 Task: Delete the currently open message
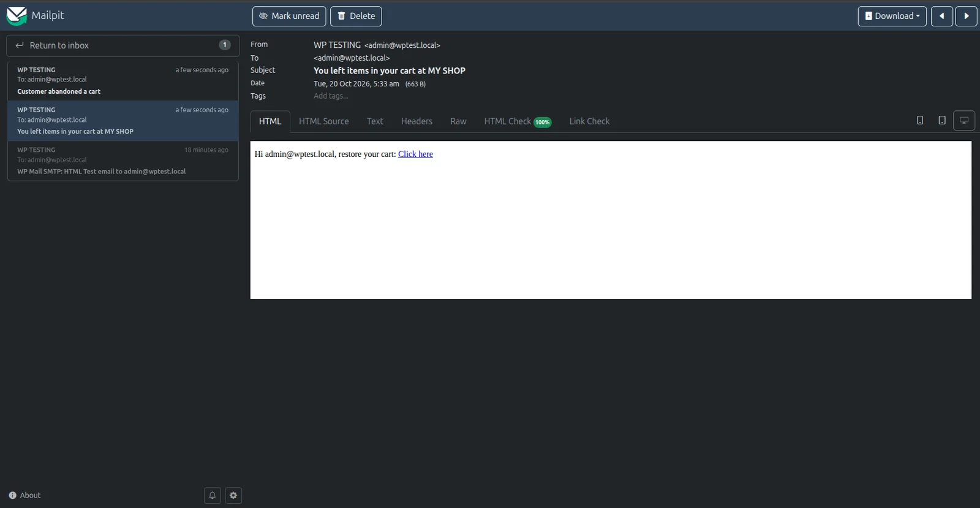[356, 16]
